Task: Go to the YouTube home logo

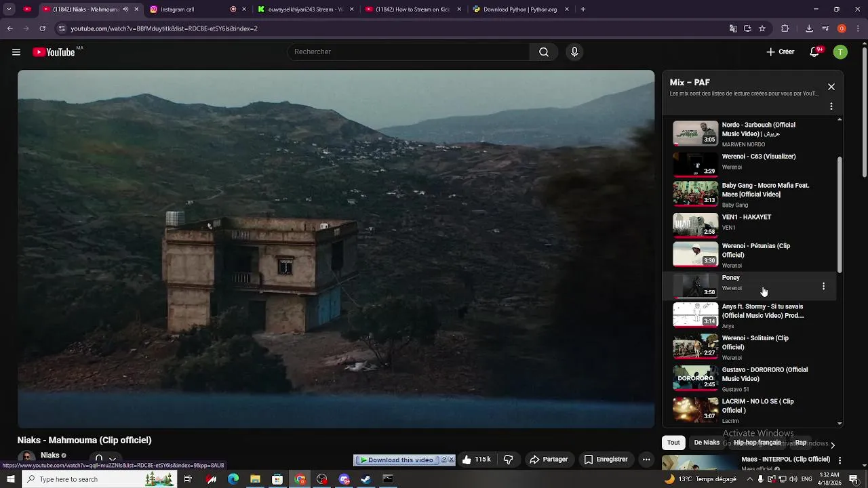Action: (54, 52)
